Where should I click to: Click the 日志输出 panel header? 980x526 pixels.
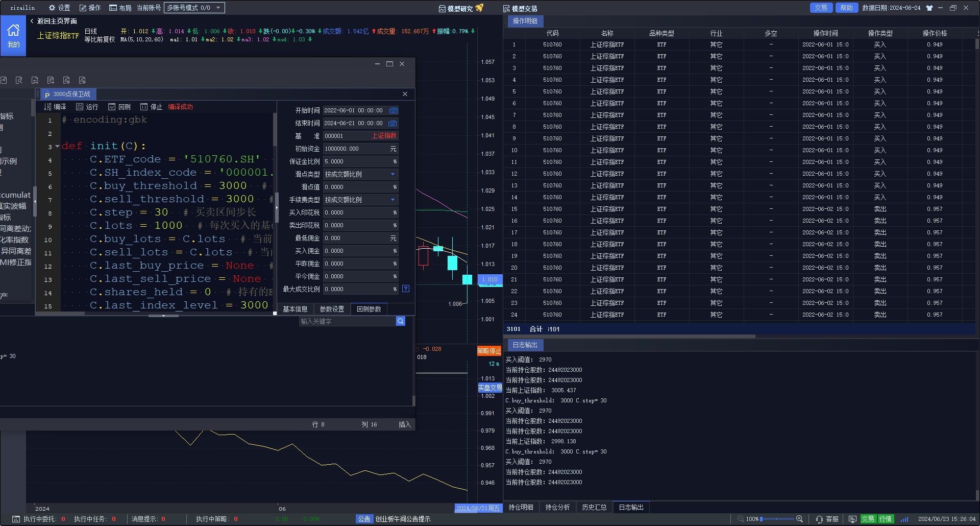click(x=525, y=345)
